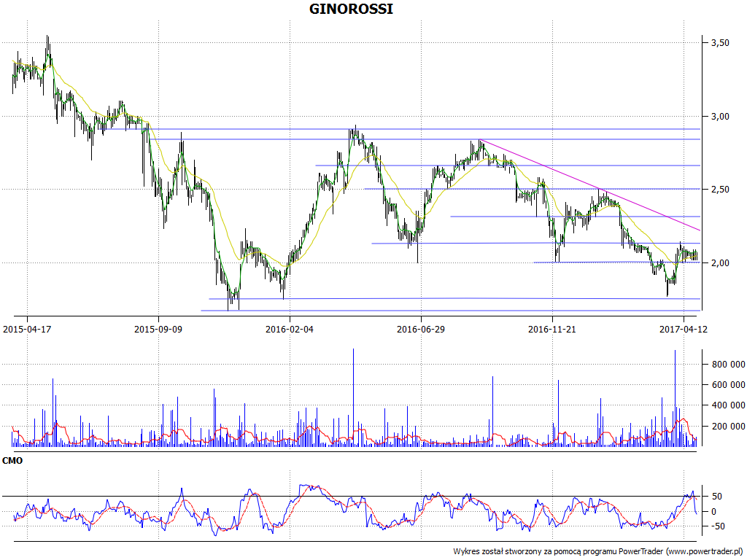Click the 2,50 price axis label
Screen dimensions: 747x560
720,190
